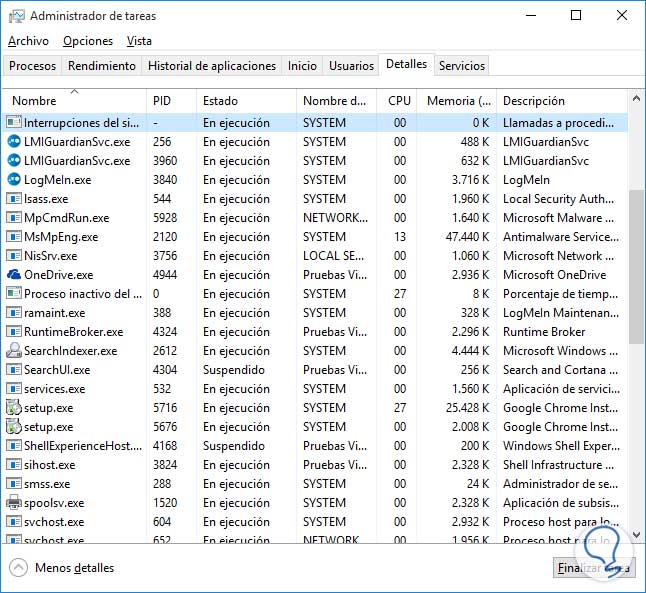Click the Task Manager title bar icon
The image size is (646, 593).
click(16, 16)
